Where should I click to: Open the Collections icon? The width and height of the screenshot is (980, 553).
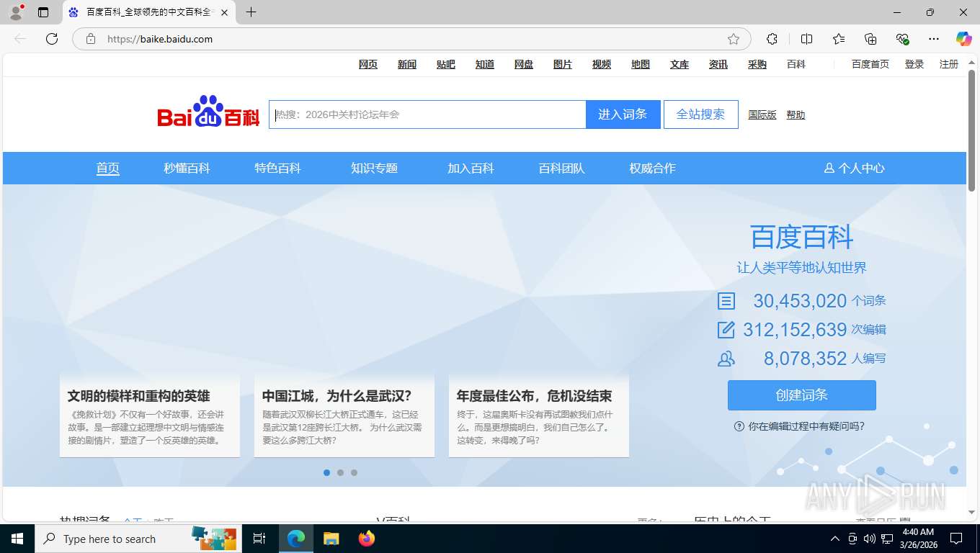[x=870, y=39]
